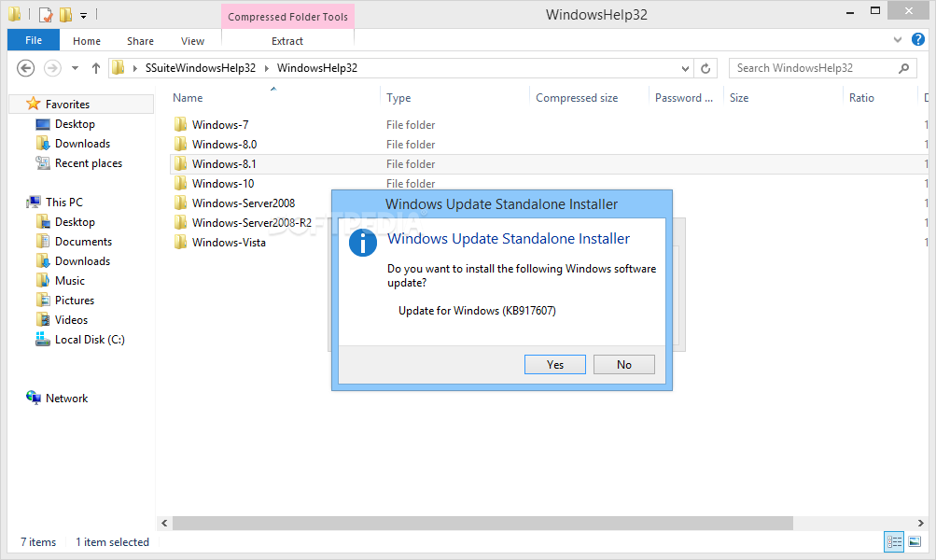Switch to the Share ribbon tab
This screenshot has width=936, height=560.
click(140, 40)
